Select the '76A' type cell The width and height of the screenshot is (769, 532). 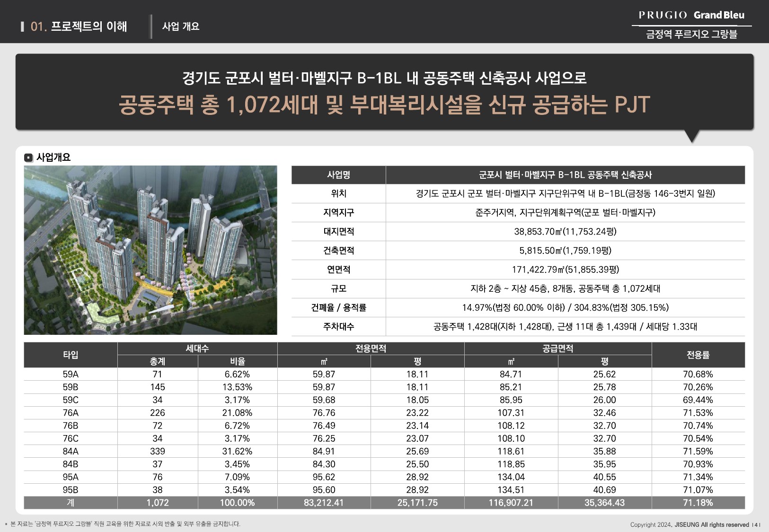click(x=71, y=412)
